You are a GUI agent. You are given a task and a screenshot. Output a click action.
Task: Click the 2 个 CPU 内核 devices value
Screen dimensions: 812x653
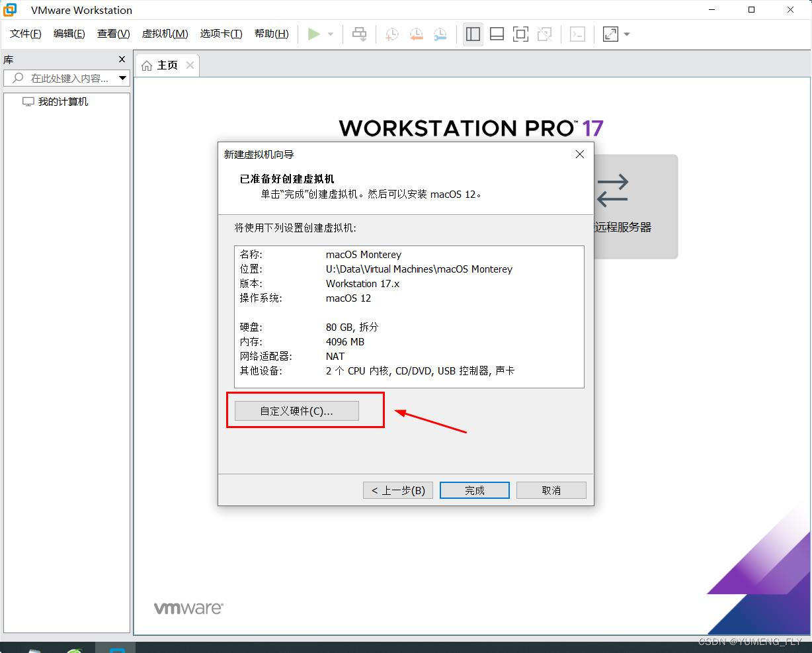click(421, 371)
